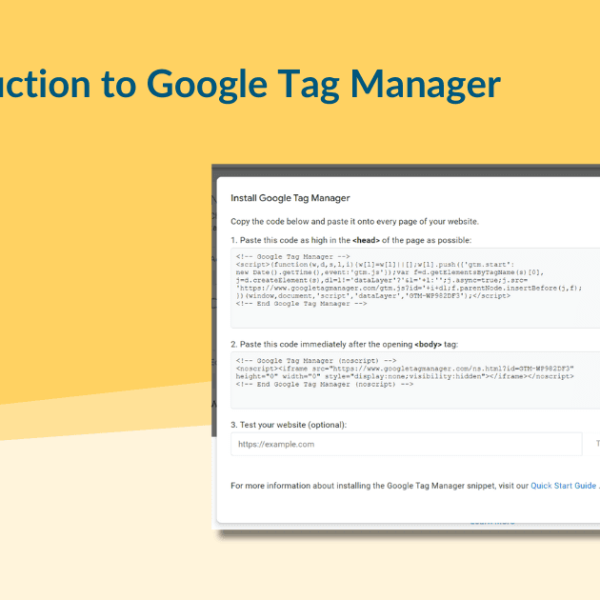Click the blurred Learn more link below dialog
600x600 pixels.
pyautogui.click(x=492, y=521)
